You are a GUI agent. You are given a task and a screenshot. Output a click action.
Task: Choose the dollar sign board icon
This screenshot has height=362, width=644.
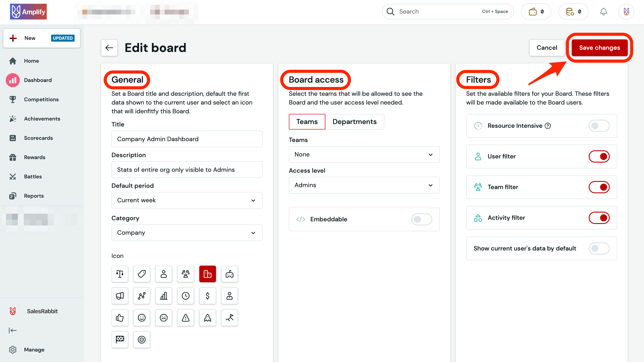[207, 296]
